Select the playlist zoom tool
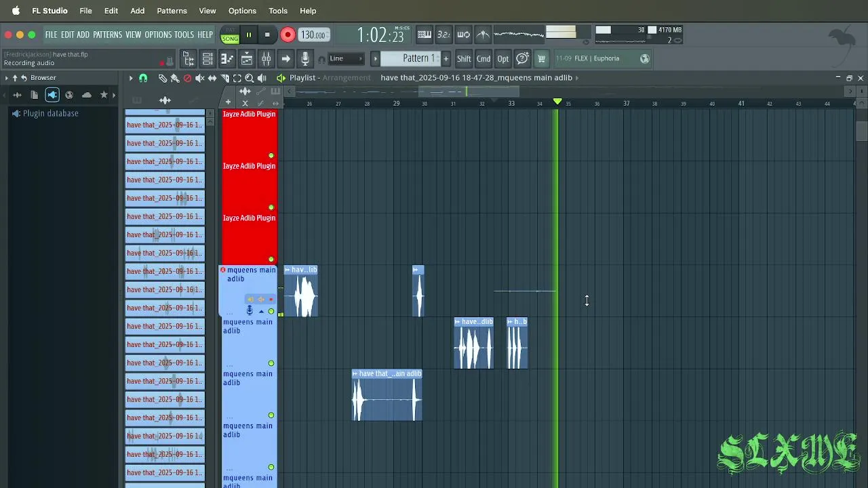This screenshot has height=488, width=868. click(250, 78)
